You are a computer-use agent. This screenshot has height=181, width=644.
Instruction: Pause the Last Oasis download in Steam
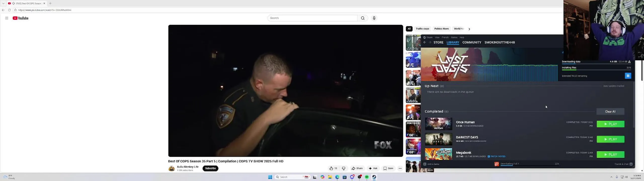[628, 76]
